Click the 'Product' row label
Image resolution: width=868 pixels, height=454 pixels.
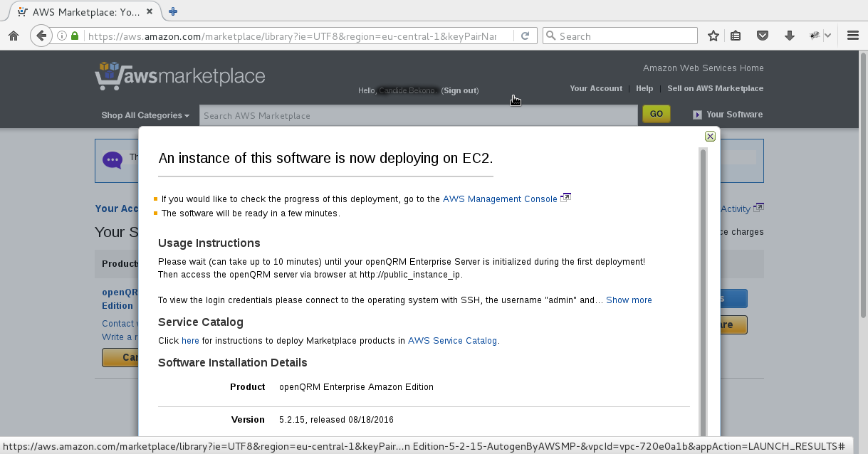[248, 387]
